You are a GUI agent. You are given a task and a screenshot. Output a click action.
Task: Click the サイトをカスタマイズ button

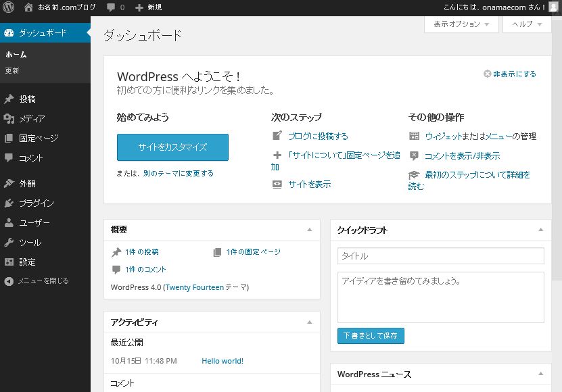(x=172, y=147)
